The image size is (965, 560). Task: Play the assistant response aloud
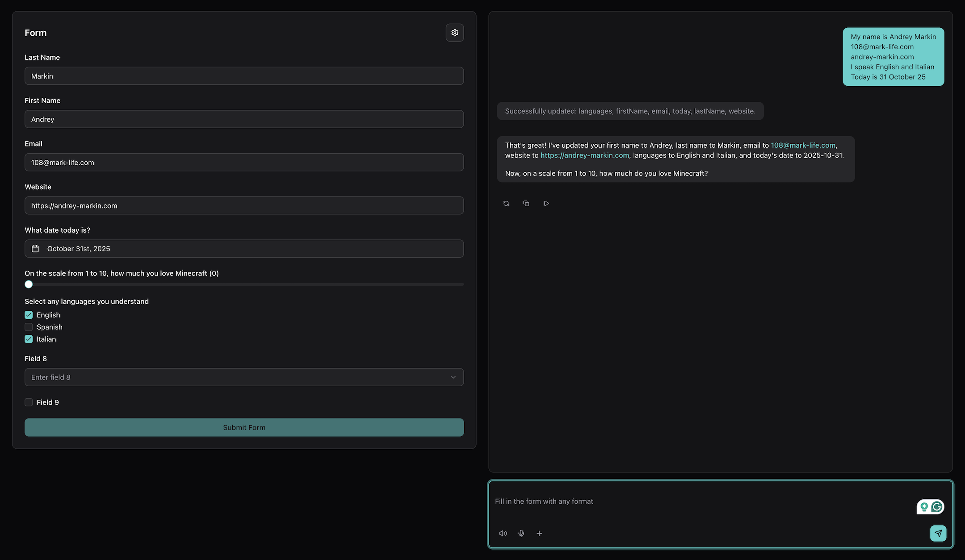click(546, 203)
